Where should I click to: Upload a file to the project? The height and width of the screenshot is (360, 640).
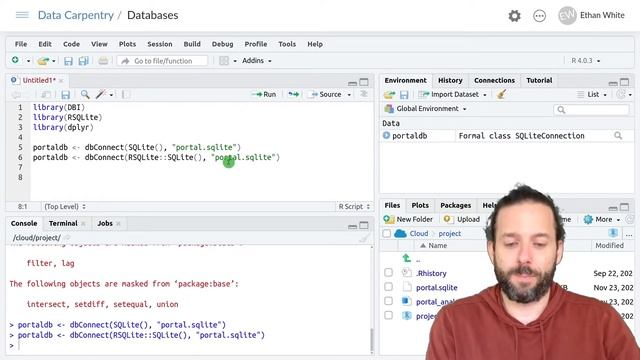[462, 220]
